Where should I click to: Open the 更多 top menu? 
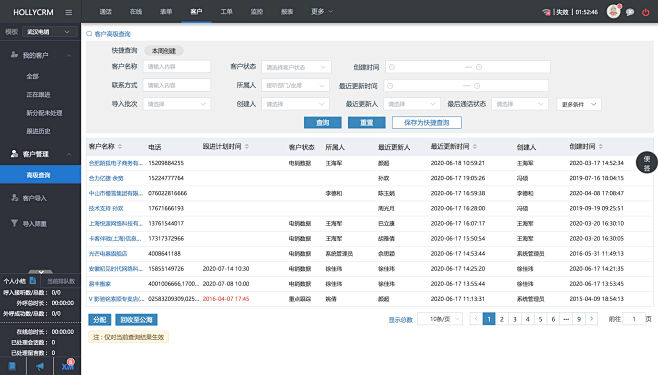[321, 12]
